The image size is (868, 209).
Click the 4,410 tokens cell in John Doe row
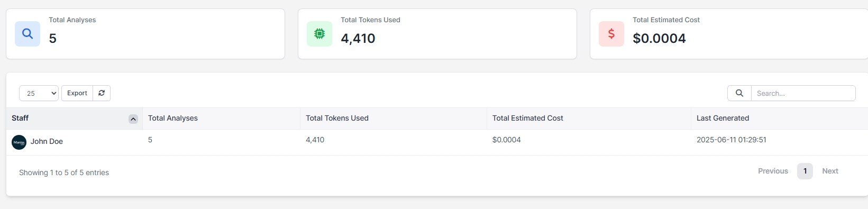315,140
